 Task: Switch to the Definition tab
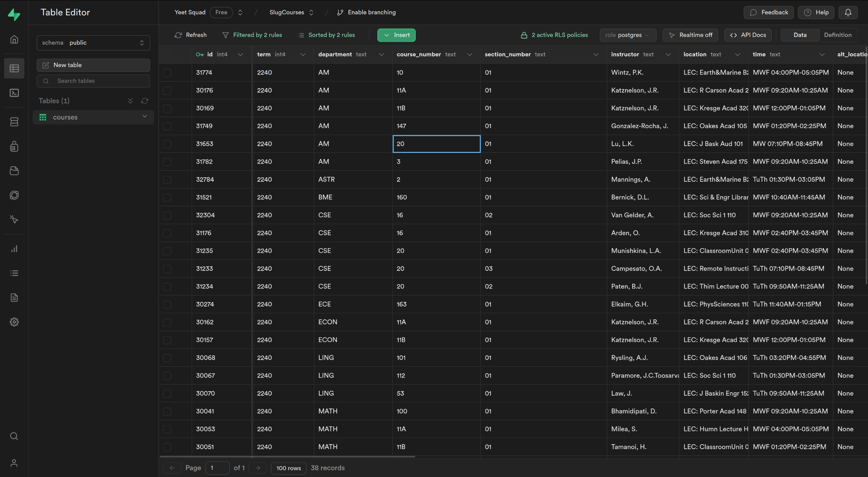click(x=837, y=35)
